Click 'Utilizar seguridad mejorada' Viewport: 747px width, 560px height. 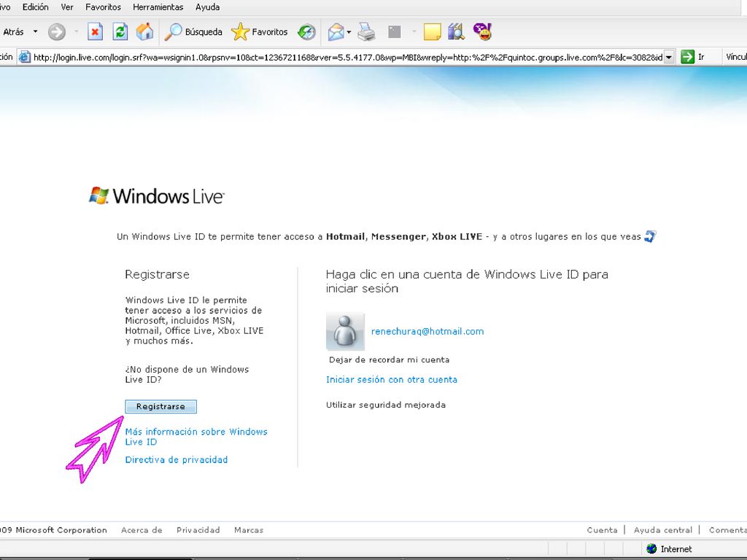(x=386, y=405)
